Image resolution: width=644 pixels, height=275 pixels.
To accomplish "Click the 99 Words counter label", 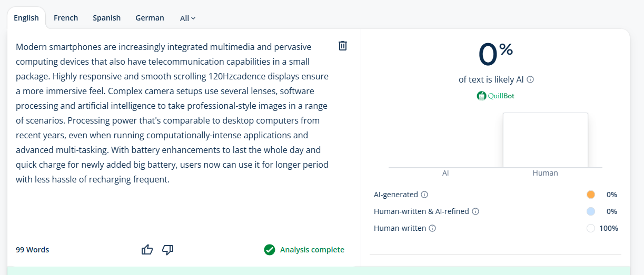I will point(33,250).
